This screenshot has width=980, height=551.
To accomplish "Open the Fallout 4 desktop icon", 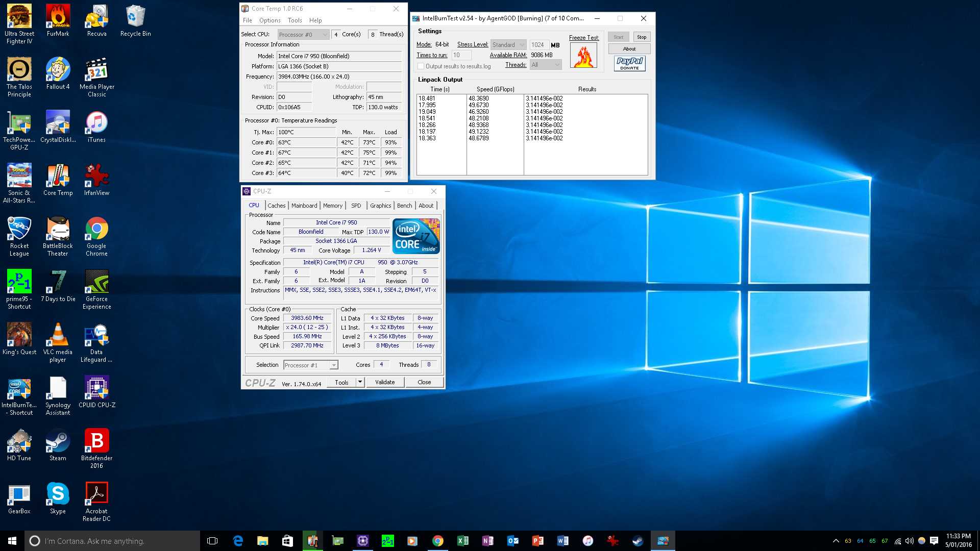I will click(x=58, y=73).
